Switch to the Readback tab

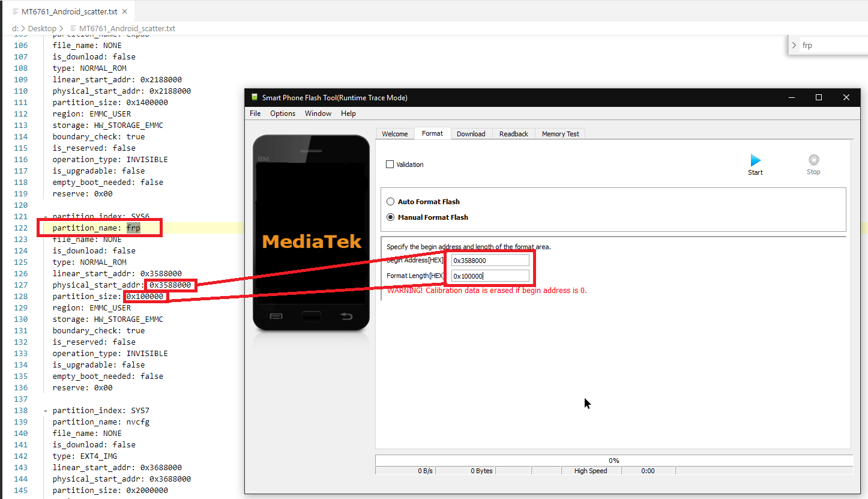[514, 134]
